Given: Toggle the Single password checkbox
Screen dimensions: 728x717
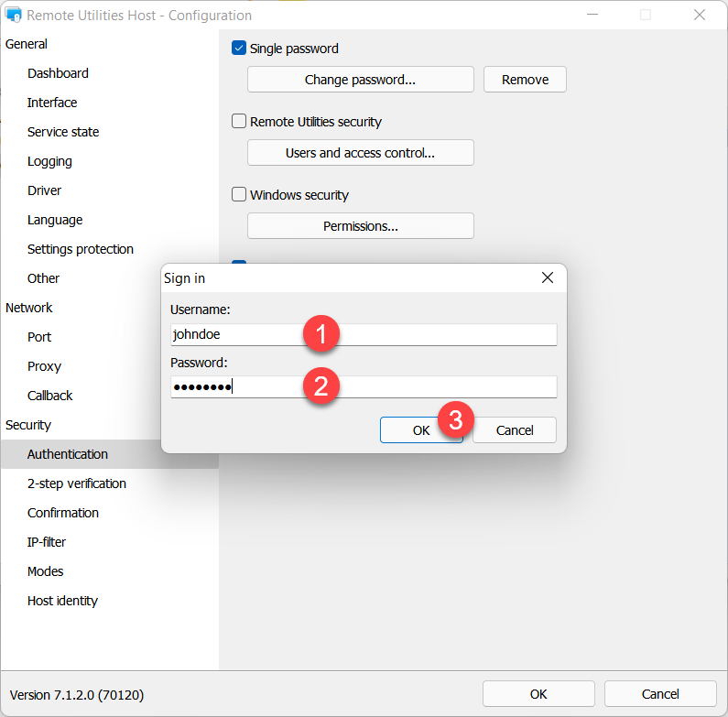Looking at the screenshot, I should (240, 49).
